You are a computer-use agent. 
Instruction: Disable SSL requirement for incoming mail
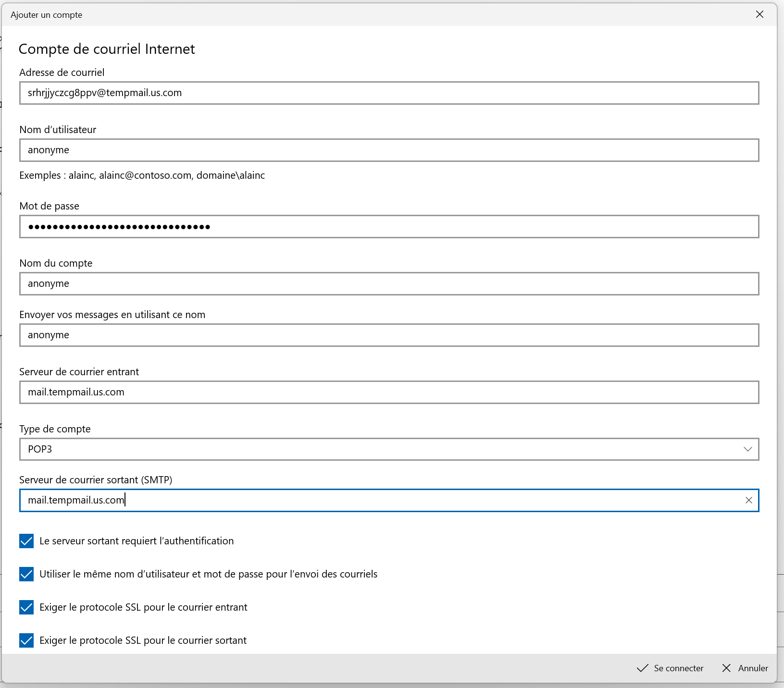pos(26,607)
